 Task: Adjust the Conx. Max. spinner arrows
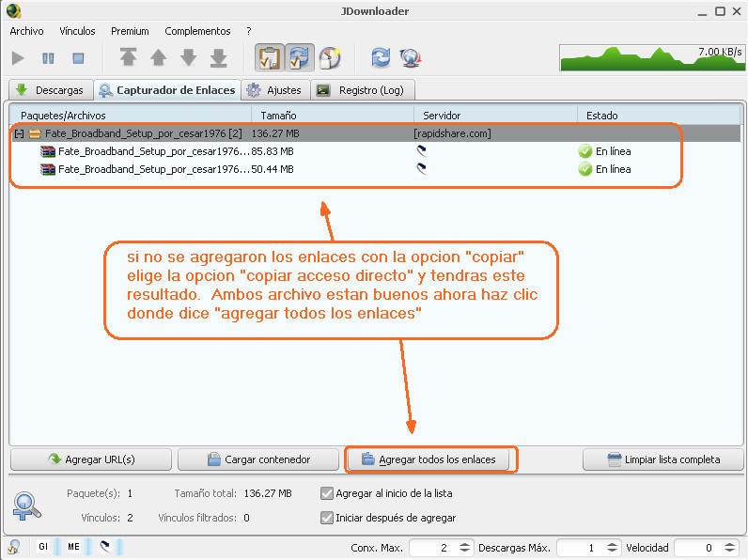464,548
